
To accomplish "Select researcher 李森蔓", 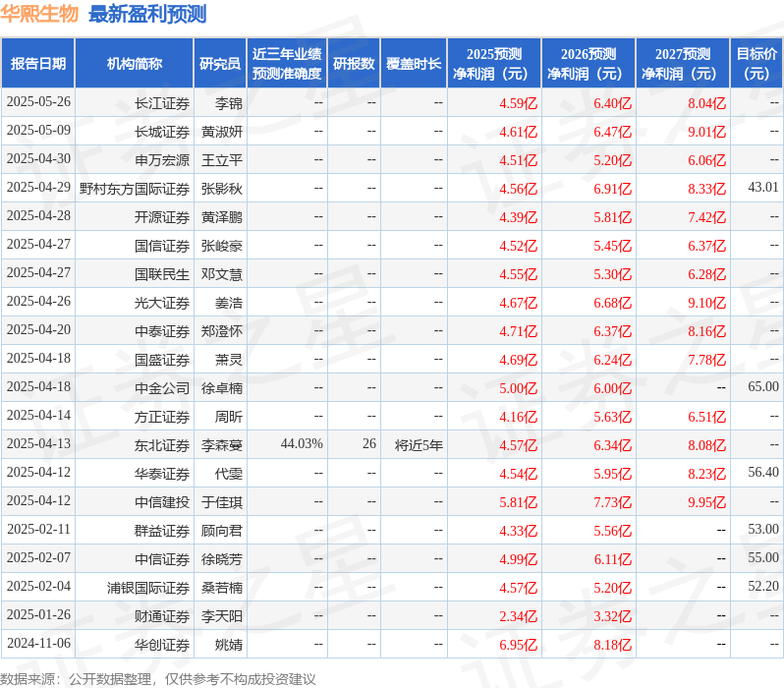I will [221, 446].
